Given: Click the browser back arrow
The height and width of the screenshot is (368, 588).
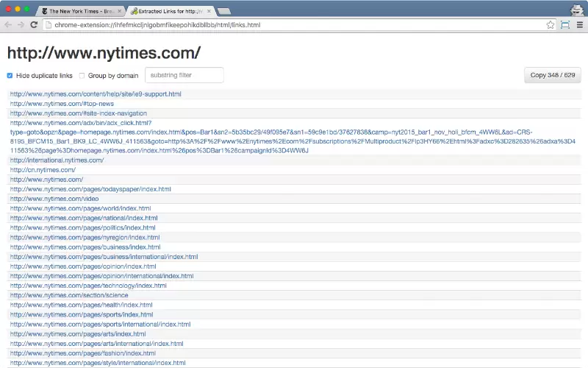Looking at the screenshot, I should [x=8, y=24].
